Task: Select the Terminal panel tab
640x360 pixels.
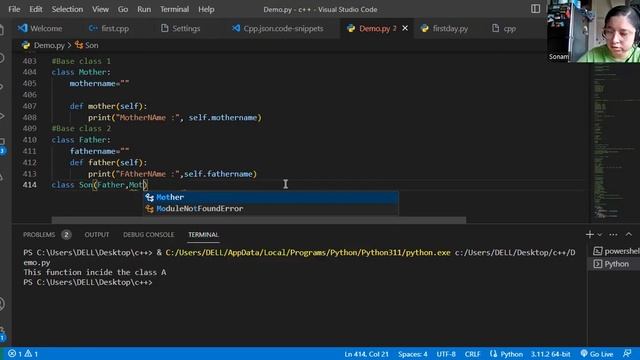Action: coord(203,235)
